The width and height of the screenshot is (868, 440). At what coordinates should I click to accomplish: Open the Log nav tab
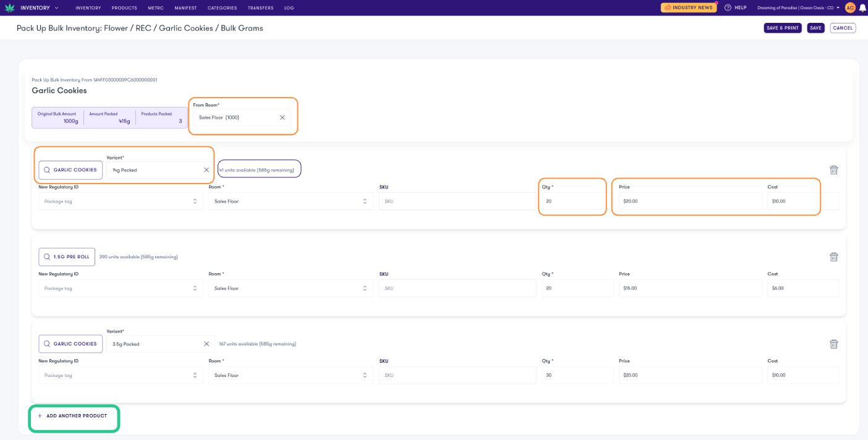[289, 8]
